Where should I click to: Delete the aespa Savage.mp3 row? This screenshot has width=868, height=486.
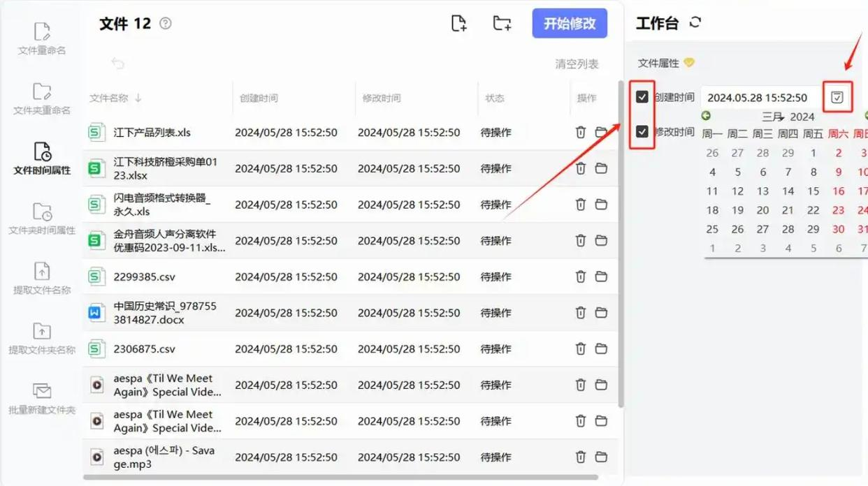point(580,457)
